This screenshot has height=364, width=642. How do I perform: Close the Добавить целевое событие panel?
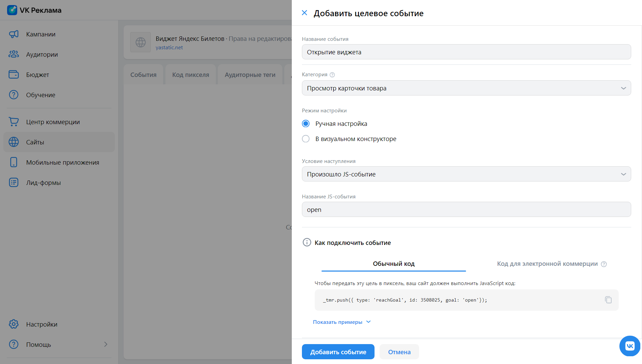click(x=304, y=13)
